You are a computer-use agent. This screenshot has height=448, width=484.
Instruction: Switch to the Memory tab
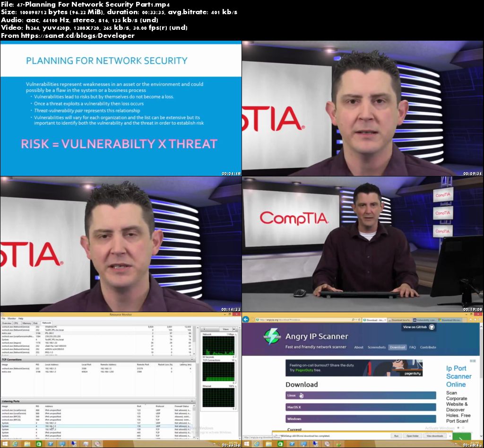coord(27,323)
